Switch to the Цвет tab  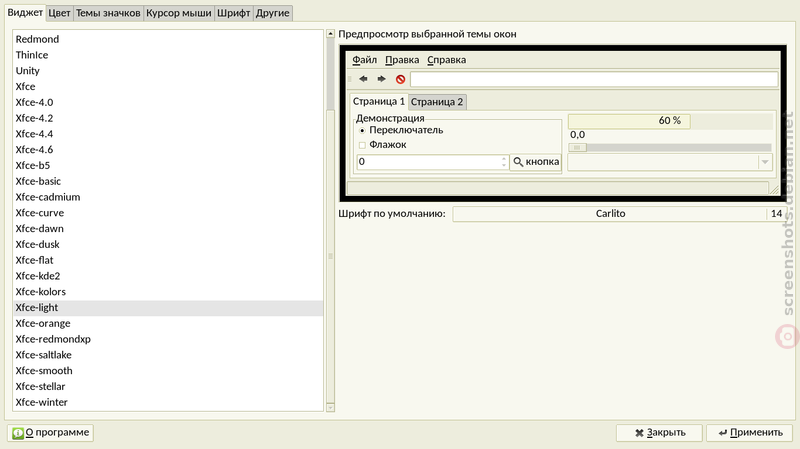point(59,13)
